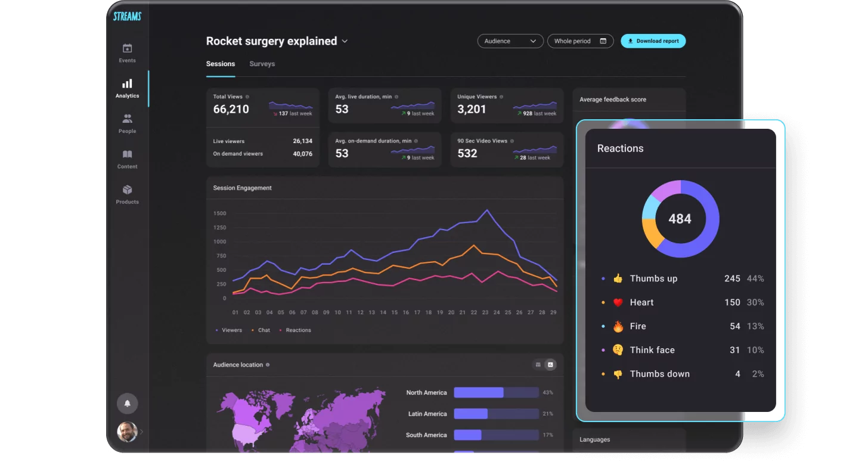Click the South America progress bar
The image size is (868, 465).
497,435
